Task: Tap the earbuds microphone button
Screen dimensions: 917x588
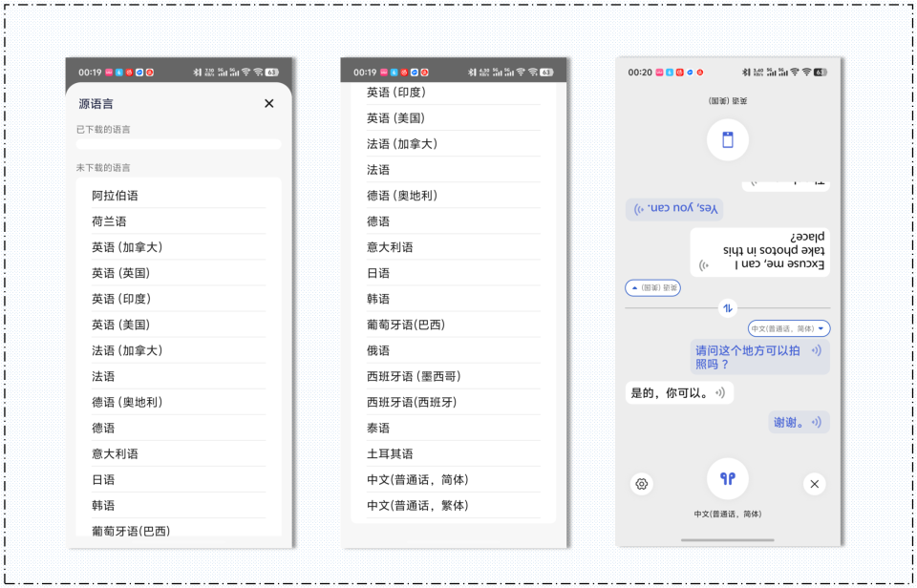Action: pos(728,478)
